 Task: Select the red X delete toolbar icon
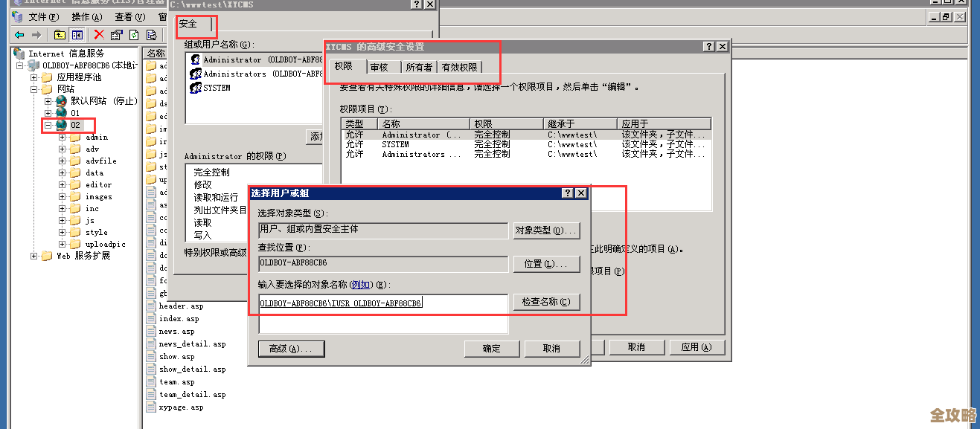(98, 34)
